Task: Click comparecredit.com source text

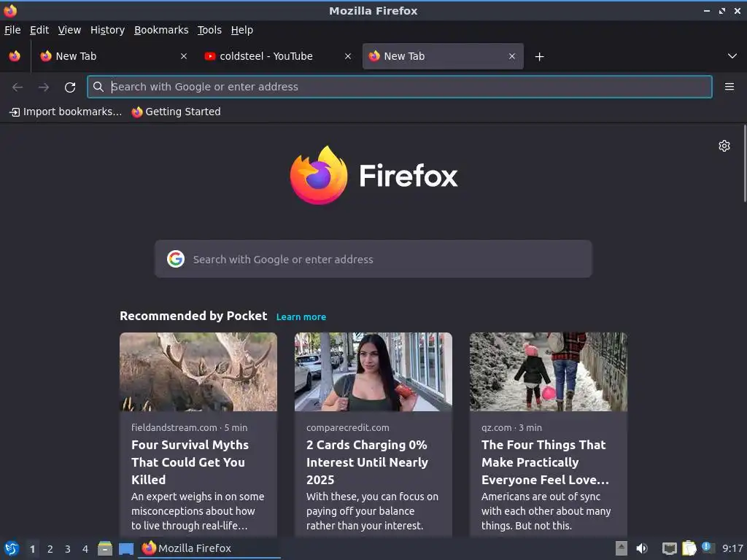Action: [x=348, y=427]
